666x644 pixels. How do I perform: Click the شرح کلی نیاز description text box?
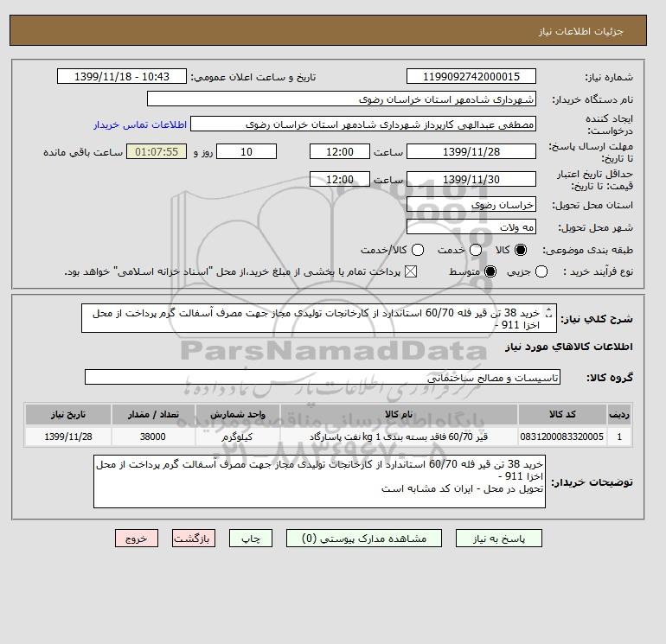click(319, 318)
